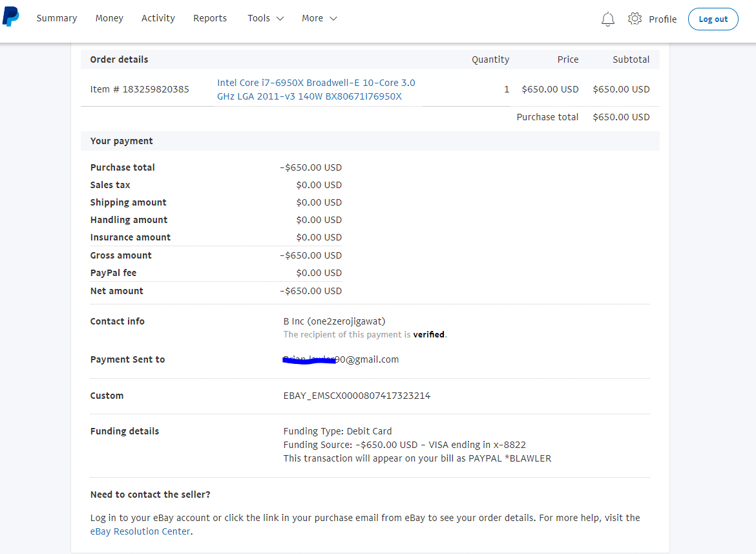Open the More menu label

(313, 18)
